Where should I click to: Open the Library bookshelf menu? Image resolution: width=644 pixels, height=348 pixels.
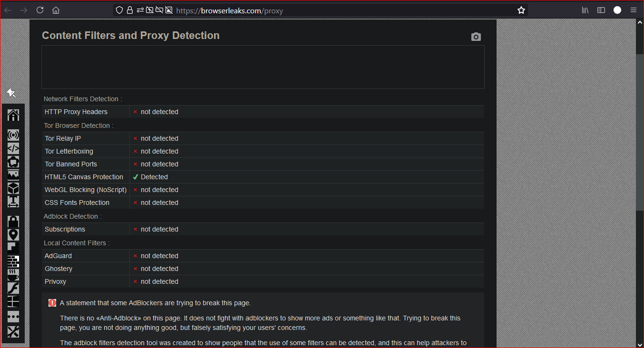point(585,10)
